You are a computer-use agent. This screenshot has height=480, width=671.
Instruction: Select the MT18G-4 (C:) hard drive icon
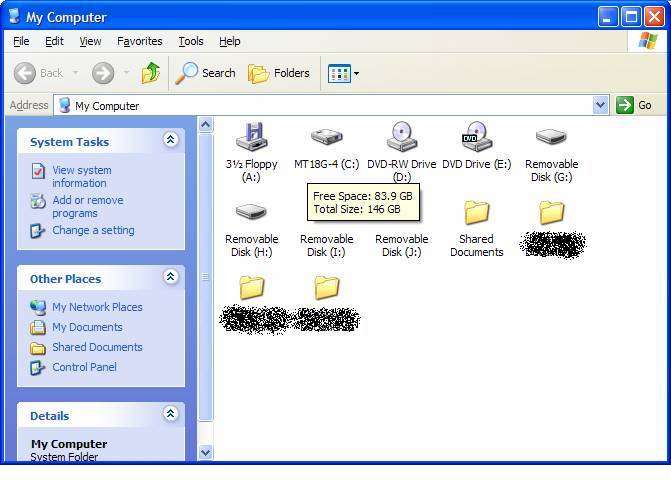point(327,137)
